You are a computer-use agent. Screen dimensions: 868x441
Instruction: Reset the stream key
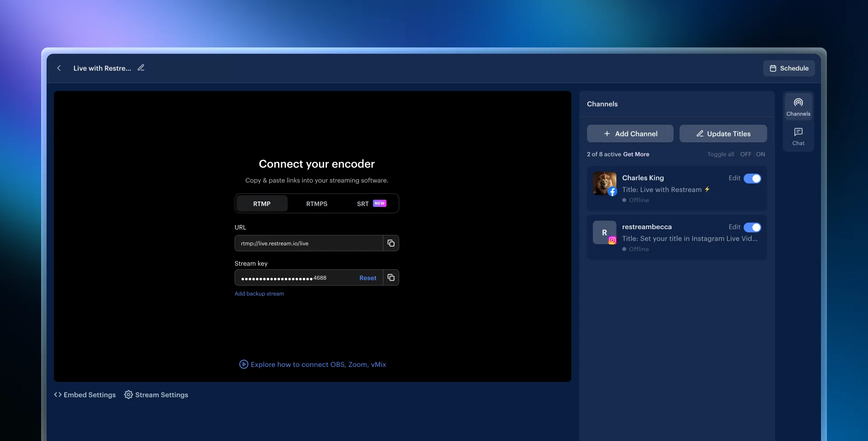[x=368, y=277]
